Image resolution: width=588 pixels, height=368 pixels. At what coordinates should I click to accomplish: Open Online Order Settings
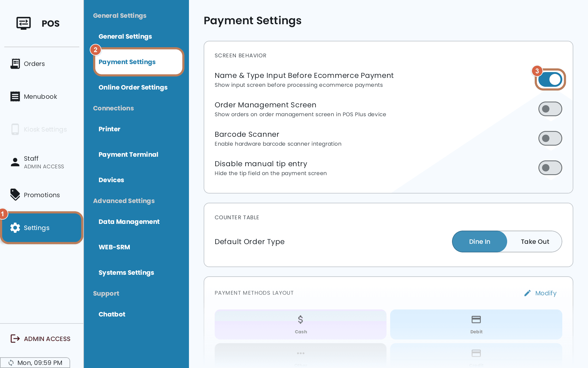click(x=133, y=87)
